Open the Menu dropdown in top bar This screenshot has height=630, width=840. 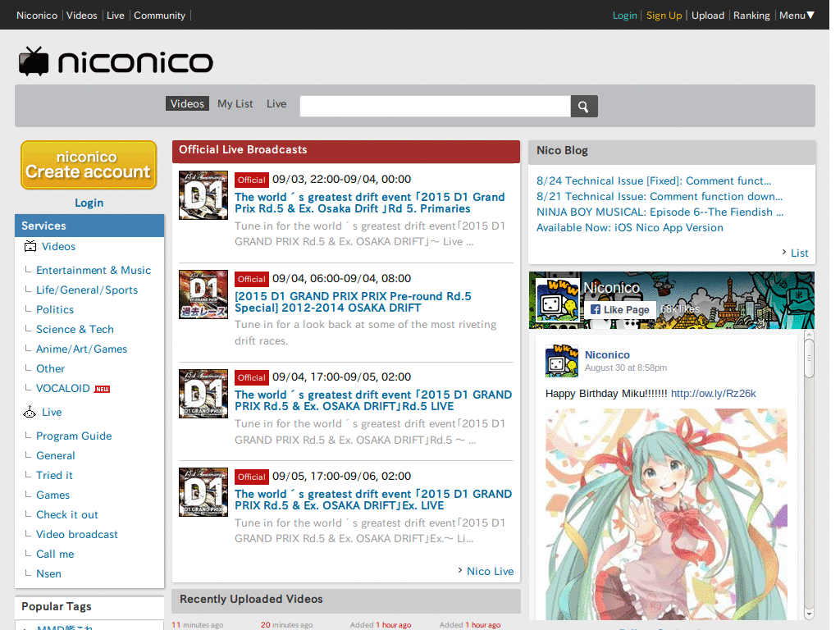click(797, 16)
